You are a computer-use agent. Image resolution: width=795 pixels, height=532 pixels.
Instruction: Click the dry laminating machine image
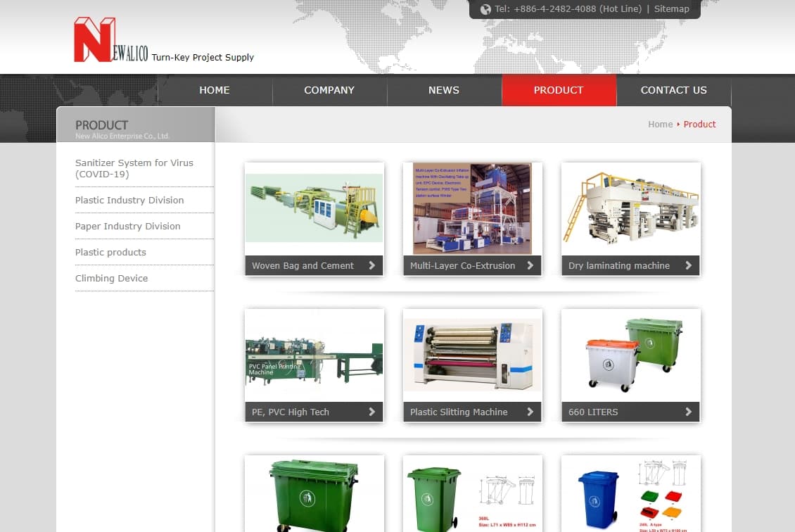pyautogui.click(x=631, y=208)
